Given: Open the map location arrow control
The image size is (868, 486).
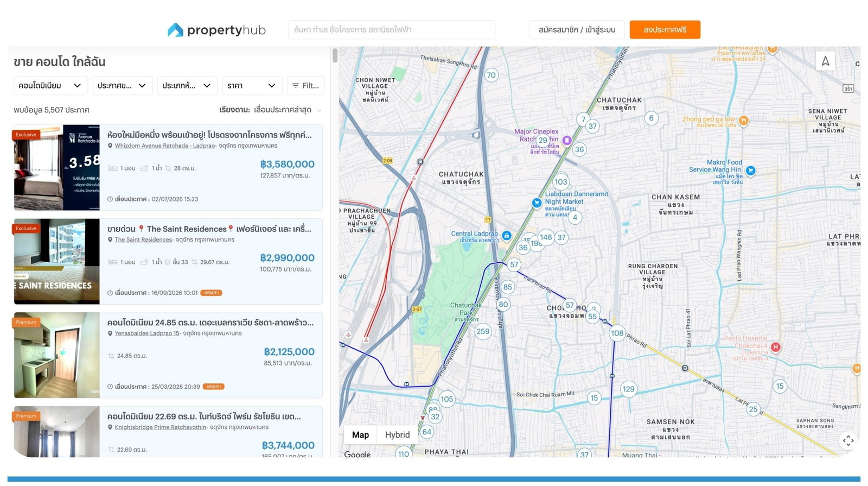Looking at the screenshot, I should tap(825, 61).
